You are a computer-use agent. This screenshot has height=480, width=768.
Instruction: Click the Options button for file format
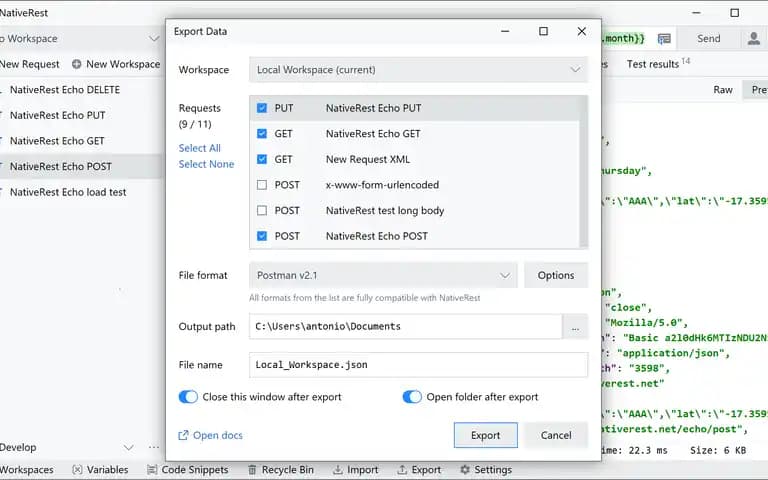[x=556, y=275]
